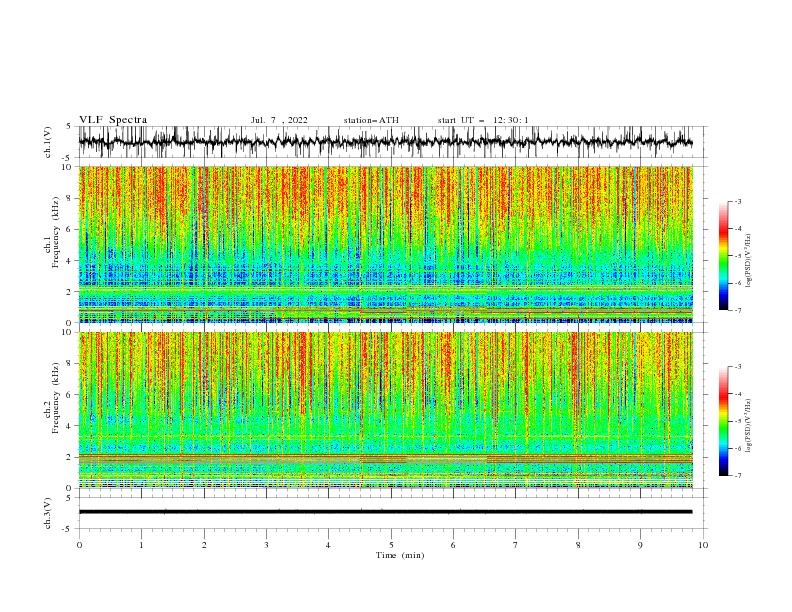The width and height of the screenshot is (792, 612).
Task: Click the '5' tick on the time axis
Action: coord(391,545)
